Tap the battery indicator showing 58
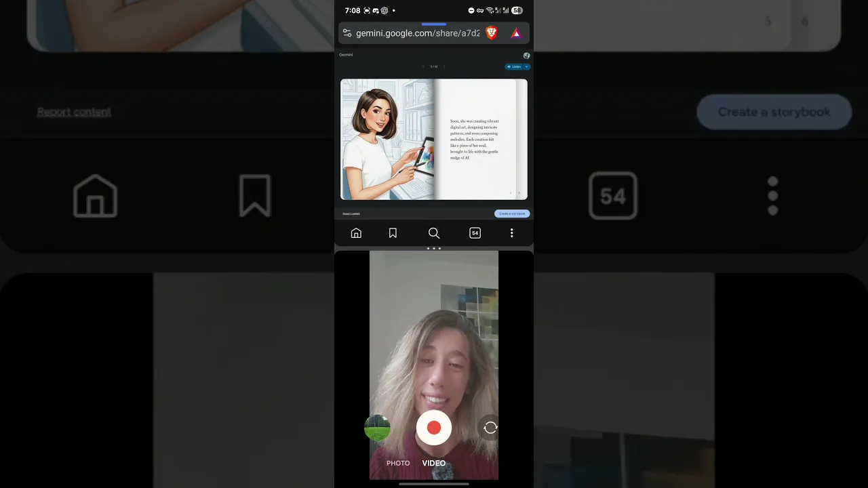868x488 pixels. coord(517,11)
